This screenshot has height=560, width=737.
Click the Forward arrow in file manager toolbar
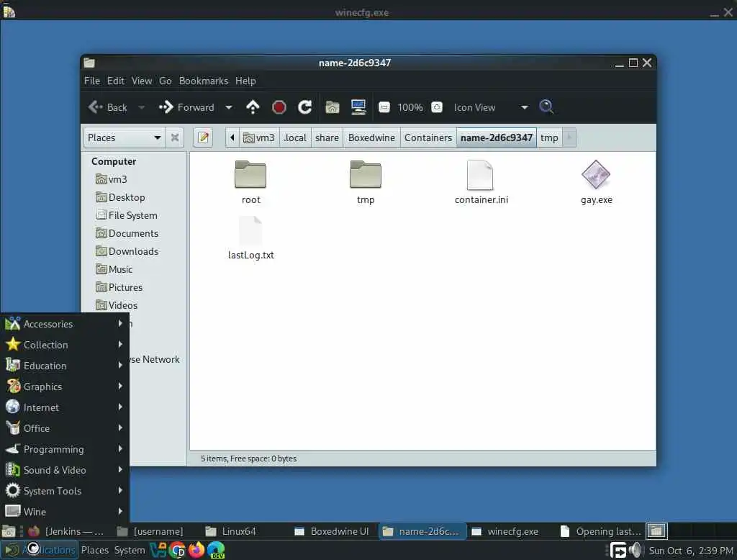tap(186, 107)
